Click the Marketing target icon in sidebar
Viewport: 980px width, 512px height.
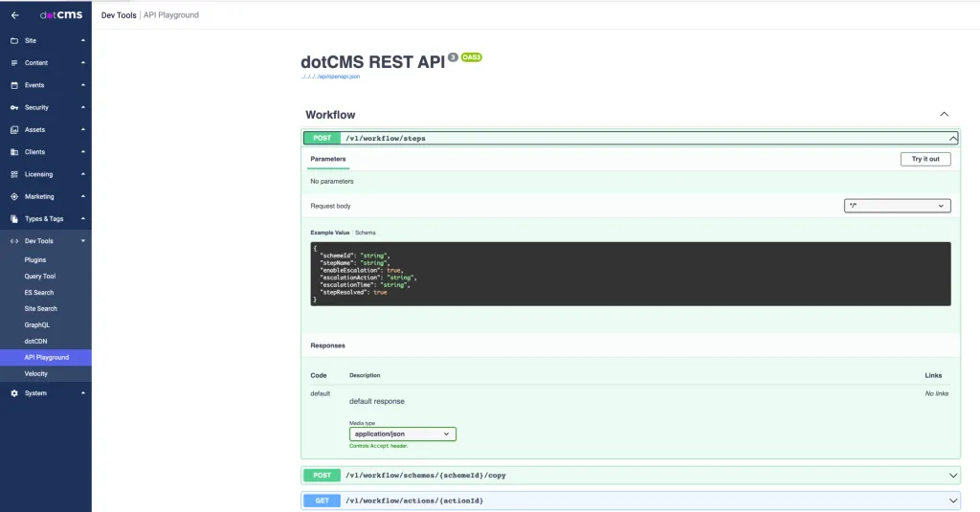tap(14, 196)
